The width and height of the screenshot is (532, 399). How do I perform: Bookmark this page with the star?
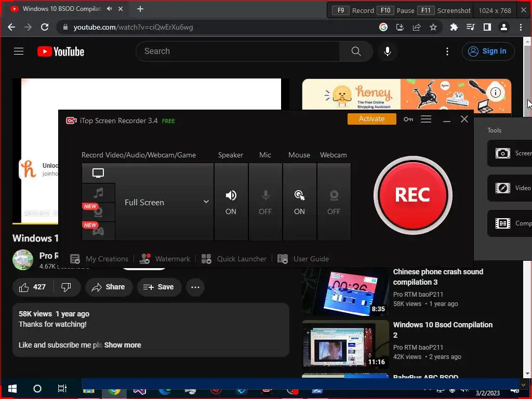pos(433,27)
